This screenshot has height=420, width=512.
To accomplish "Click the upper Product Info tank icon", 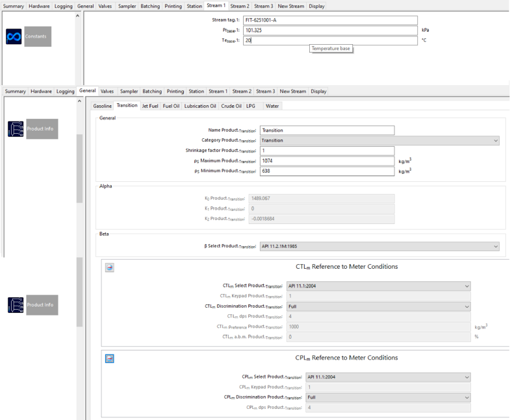I will tap(16, 129).
